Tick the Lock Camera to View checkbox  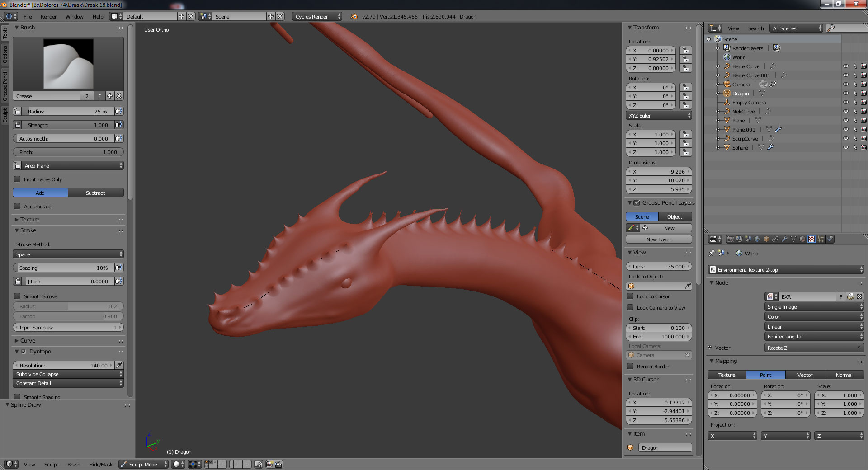point(630,308)
